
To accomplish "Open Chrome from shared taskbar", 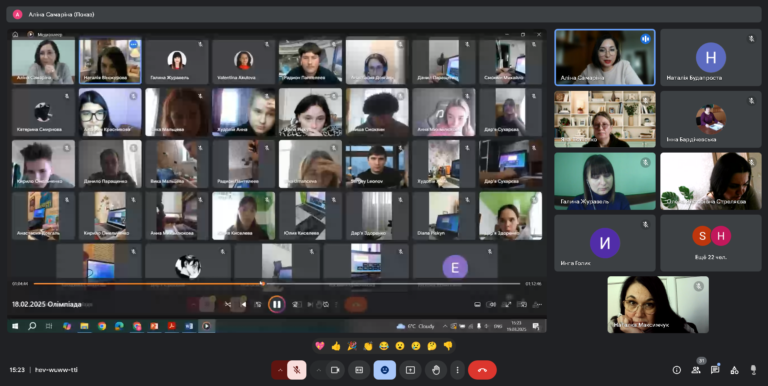I will [x=102, y=326].
